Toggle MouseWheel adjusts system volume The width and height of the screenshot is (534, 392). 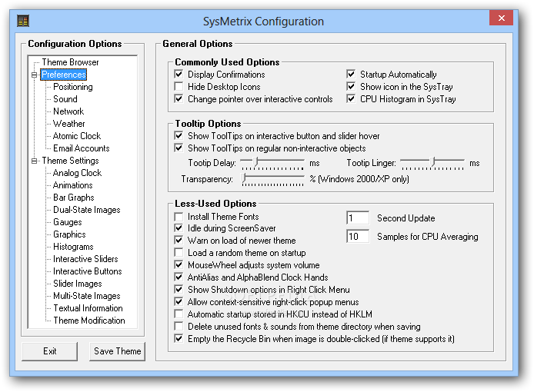point(179,264)
